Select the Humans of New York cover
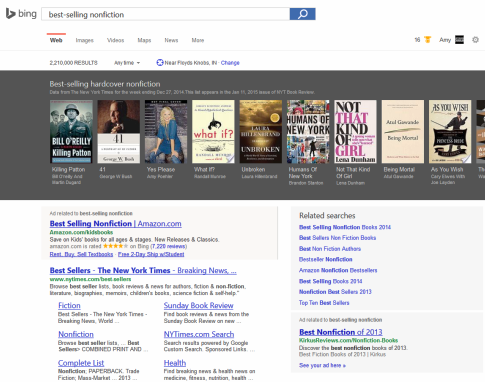Image resolution: width=485 pixels, height=382 pixels. (x=308, y=132)
